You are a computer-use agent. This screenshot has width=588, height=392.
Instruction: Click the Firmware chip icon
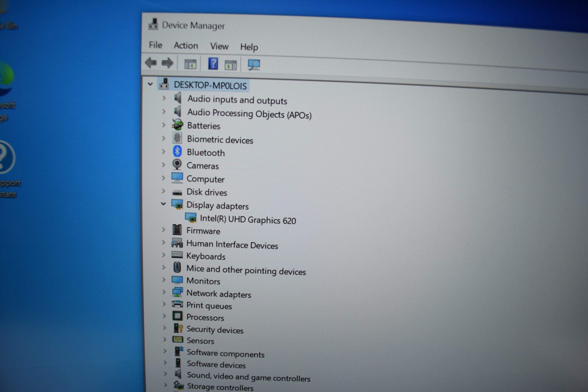[x=177, y=230]
